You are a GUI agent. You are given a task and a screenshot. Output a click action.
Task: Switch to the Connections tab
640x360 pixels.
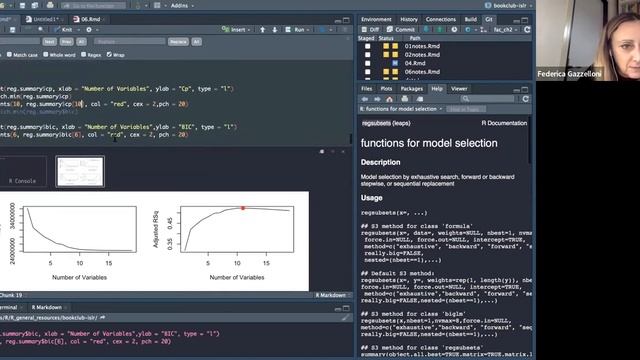tap(440, 19)
